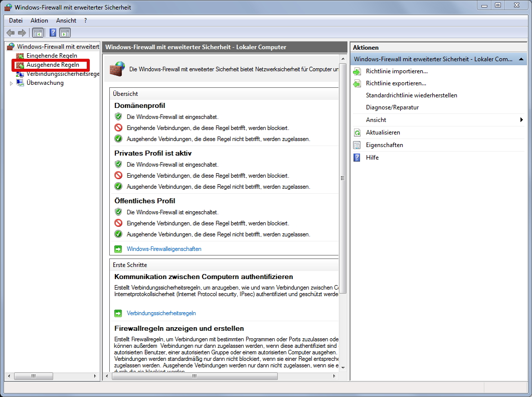532x397 pixels.
Task: Click the center pane vertical scrollbar thumb
Action: pos(342,178)
